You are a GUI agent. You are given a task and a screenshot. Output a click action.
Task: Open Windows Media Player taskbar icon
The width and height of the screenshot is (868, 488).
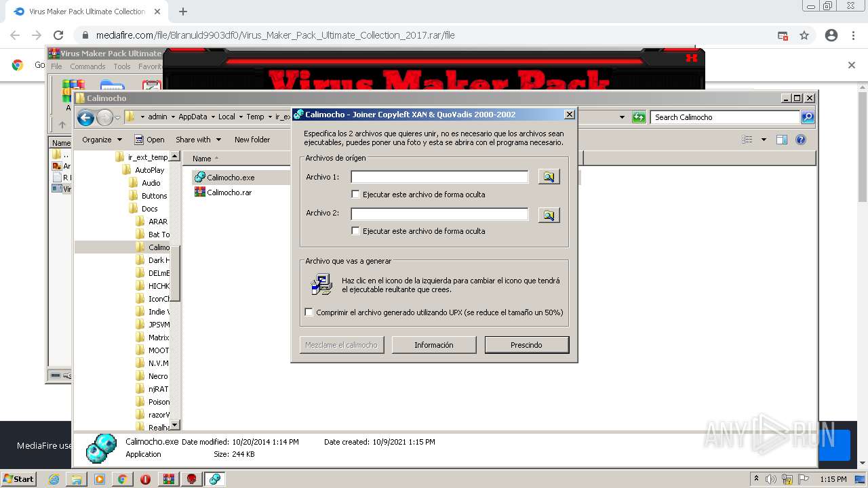[x=100, y=479]
